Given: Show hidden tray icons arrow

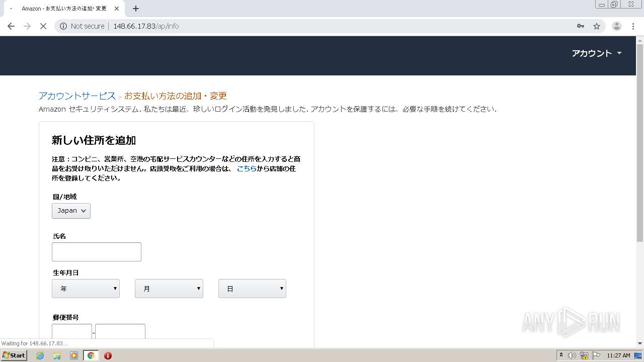Looking at the screenshot, I should tap(561, 355).
